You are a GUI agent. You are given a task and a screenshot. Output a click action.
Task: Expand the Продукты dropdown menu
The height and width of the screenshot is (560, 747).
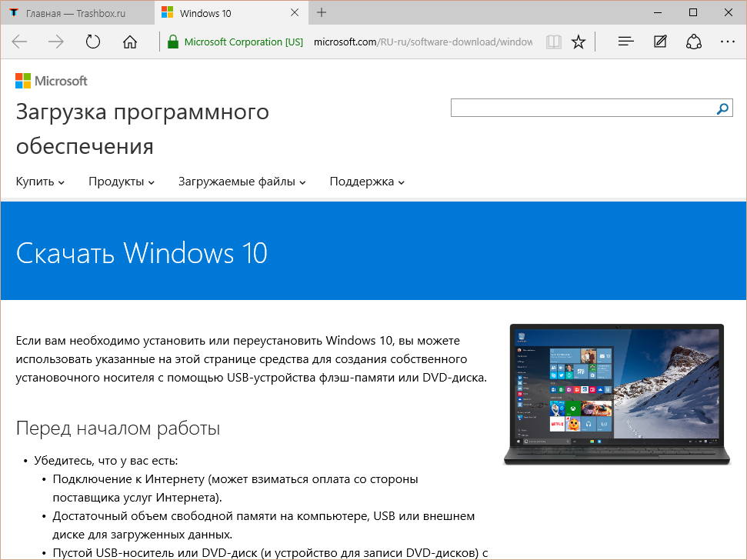pos(122,182)
